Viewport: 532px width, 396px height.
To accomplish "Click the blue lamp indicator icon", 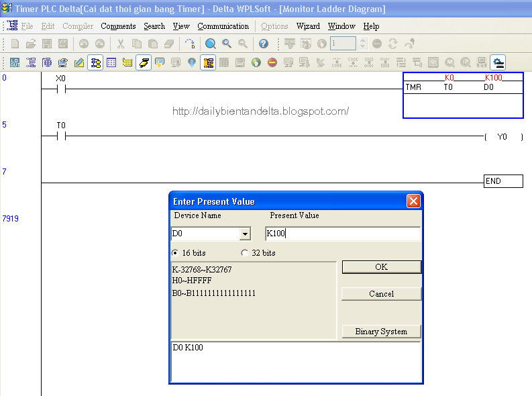I will 192,62.
